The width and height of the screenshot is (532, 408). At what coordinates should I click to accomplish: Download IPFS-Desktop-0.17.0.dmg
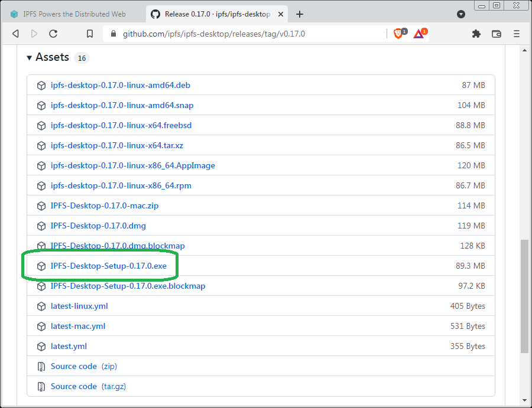(x=98, y=226)
